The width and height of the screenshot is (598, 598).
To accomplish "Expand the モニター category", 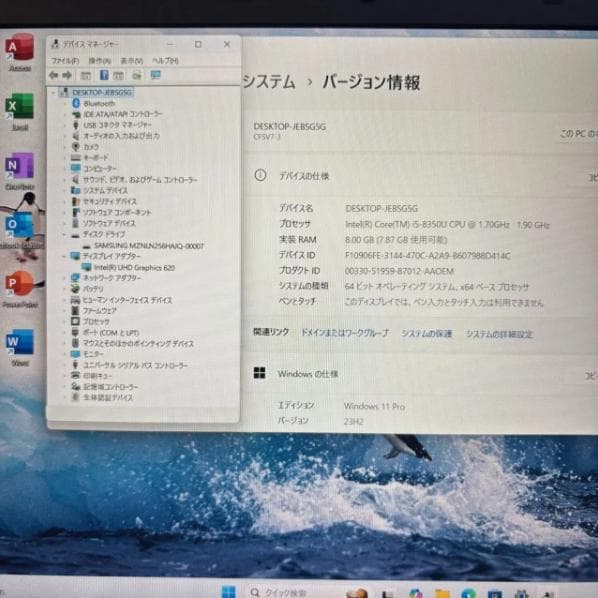I will (64, 354).
